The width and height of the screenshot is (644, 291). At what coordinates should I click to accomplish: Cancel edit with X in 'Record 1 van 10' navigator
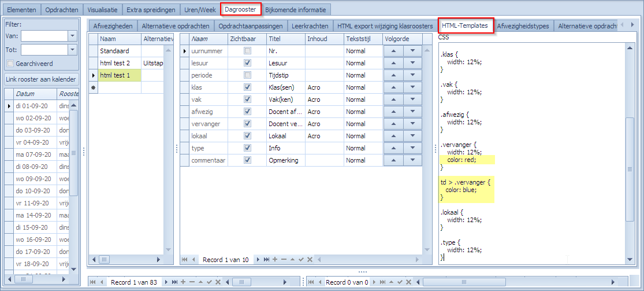(x=310, y=259)
